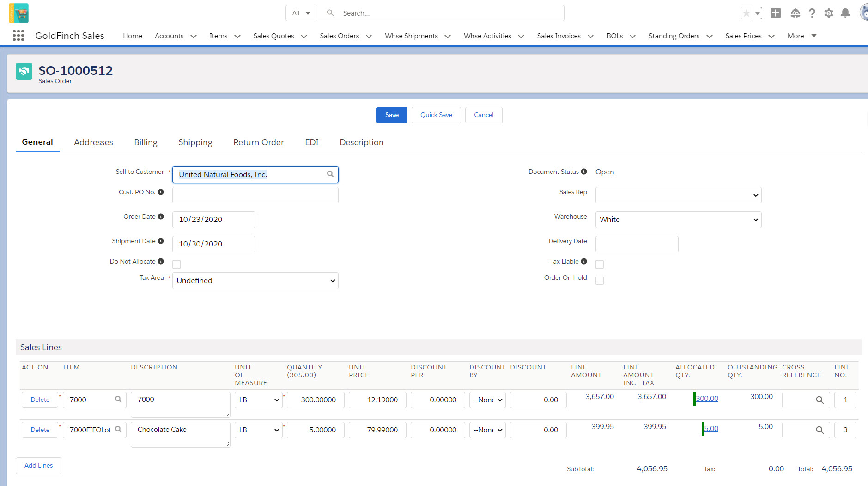The height and width of the screenshot is (486, 868).
Task: Open item lookup for item 7000
Action: click(x=118, y=400)
